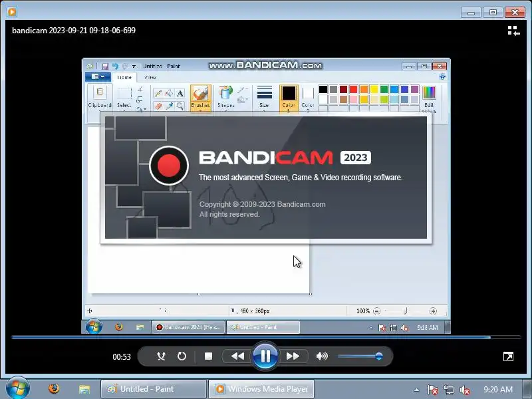Click the yellow palette swatch in Paint
The width and height of the screenshot is (532, 399).
point(374,89)
